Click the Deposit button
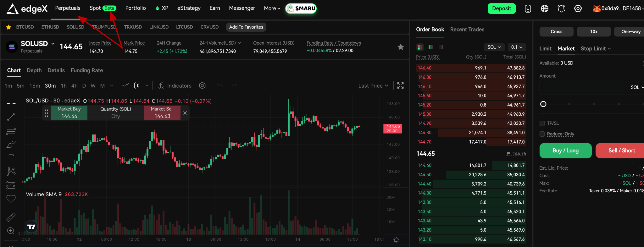This screenshot has width=644, height=247. pyautogui.click(x=502, y=8)
